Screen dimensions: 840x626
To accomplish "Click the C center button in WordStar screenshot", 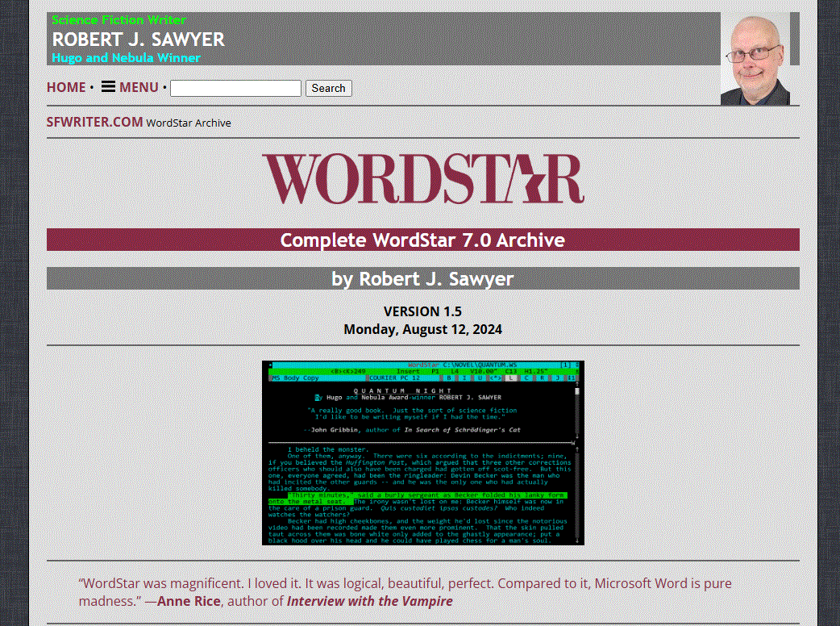I will pyautogui.click(x=526, y=378).
